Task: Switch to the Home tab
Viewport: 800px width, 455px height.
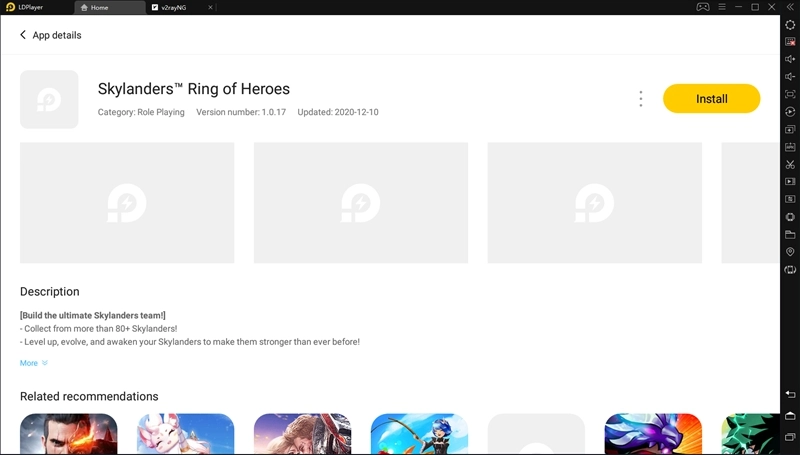Action: tap(110, 8)
